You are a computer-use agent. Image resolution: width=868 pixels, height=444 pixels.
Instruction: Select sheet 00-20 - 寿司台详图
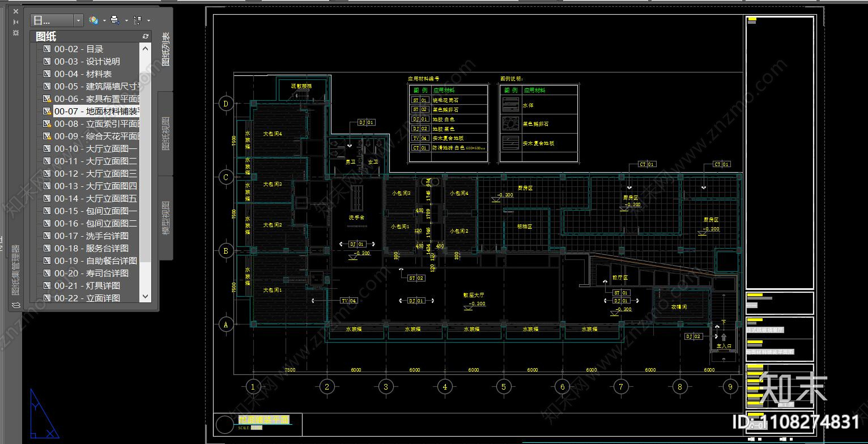click(91, 274)
